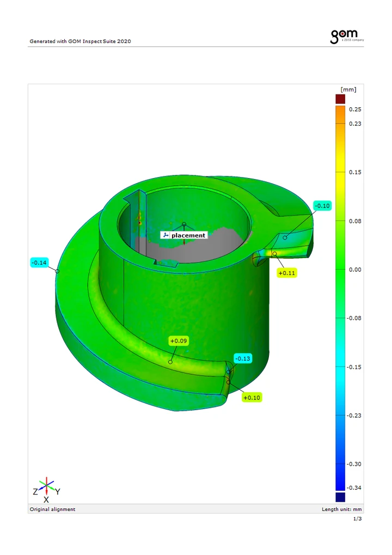The image size is (392, 555).
Task: Click the 0.15 legend value
Action: coord(355,172)
